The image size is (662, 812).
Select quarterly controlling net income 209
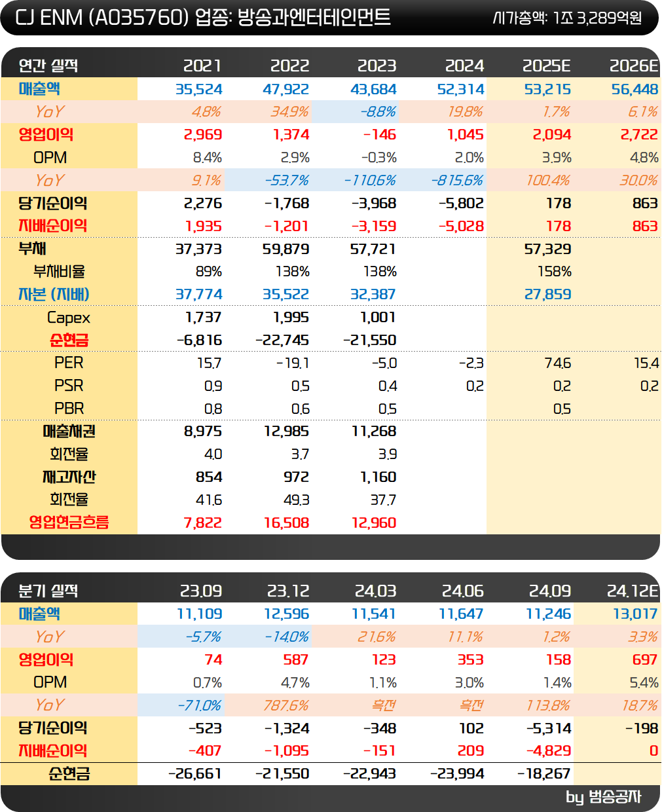tap(471, 751)
